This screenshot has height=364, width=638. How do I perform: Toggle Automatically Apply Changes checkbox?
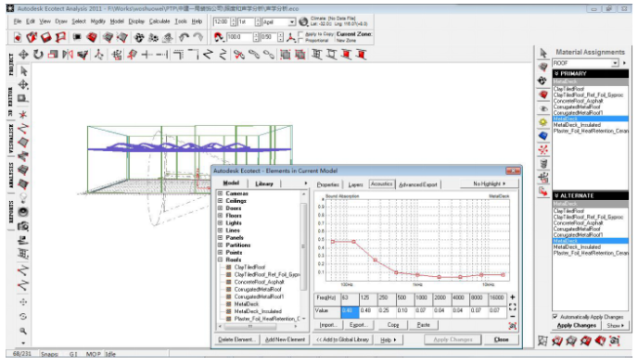coord(555,316)
